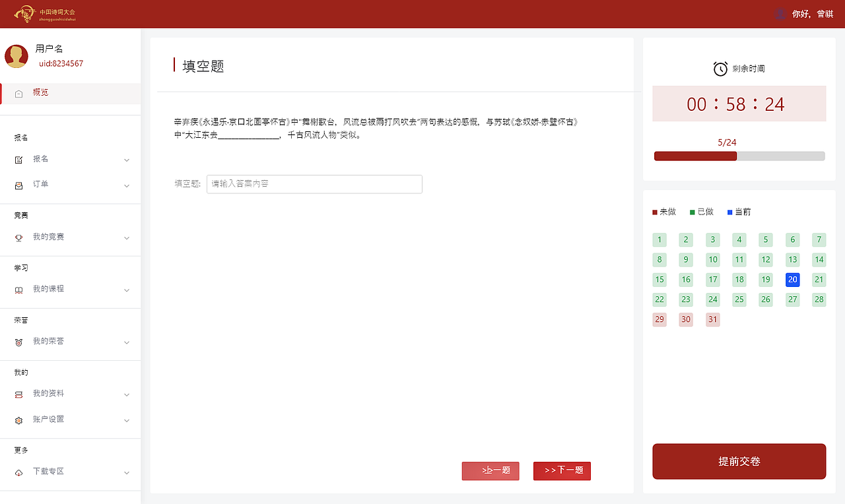Image resolution: width=845 pixels, height=504 pixels.
Task: Click the answer input field
Action: tap(314, 184)
